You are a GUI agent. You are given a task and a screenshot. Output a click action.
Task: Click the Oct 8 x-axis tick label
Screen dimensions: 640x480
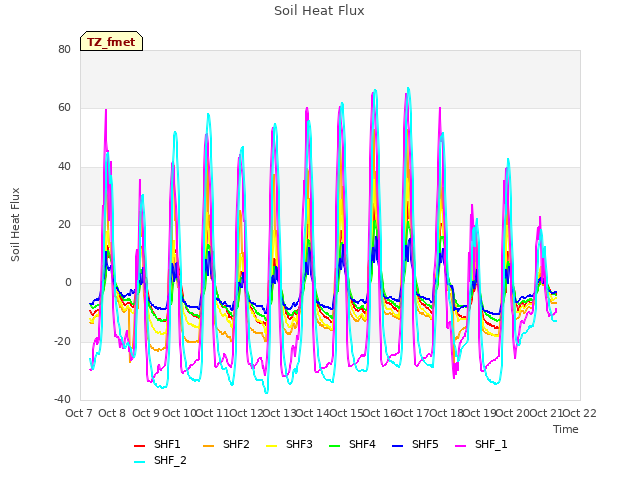[x=112, y=413]
